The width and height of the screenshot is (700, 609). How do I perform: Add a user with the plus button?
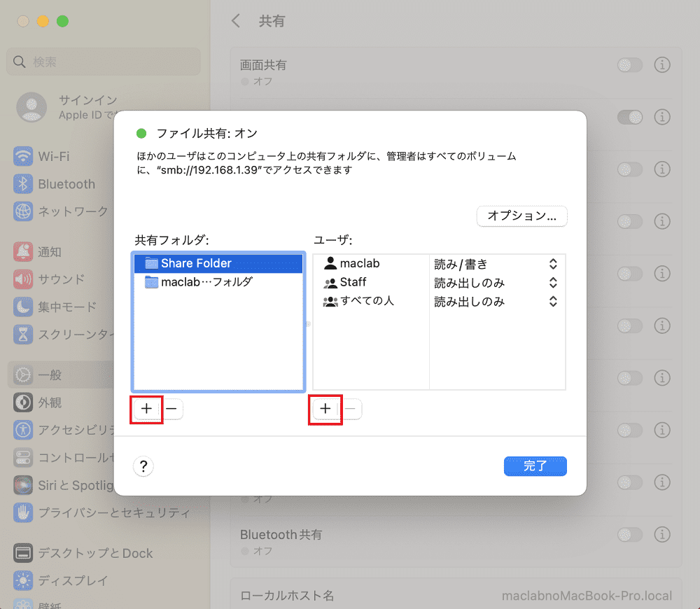325,409
